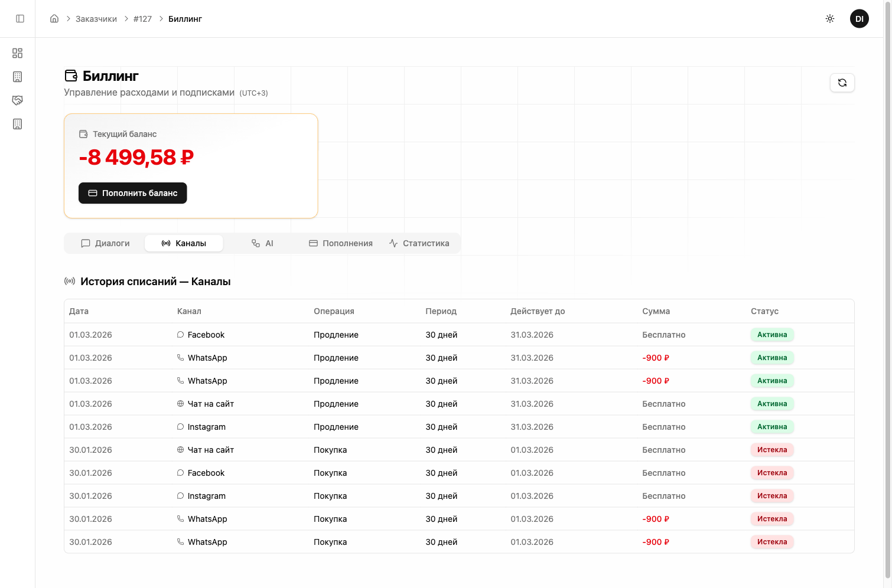Open the DI user avatar menu
This screenshot has height=588, width=892.
(x=859, y=19)
